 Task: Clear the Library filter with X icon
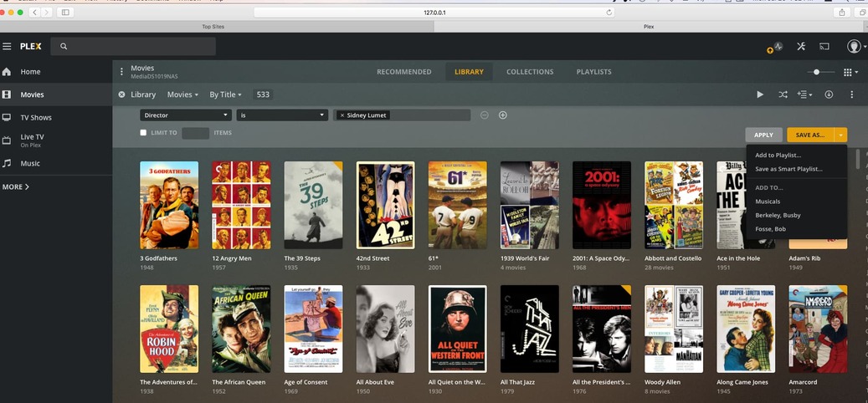pos(121,94)
